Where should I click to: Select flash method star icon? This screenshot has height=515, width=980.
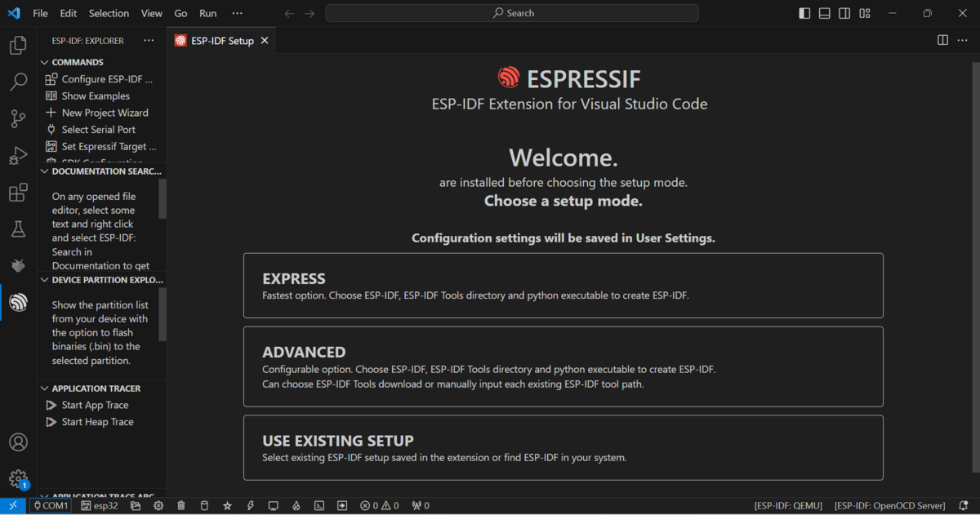227,506
